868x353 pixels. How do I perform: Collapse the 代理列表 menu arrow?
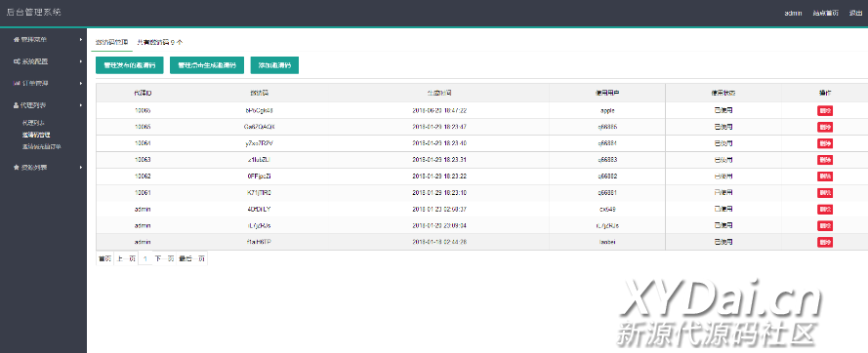[81, 105]
